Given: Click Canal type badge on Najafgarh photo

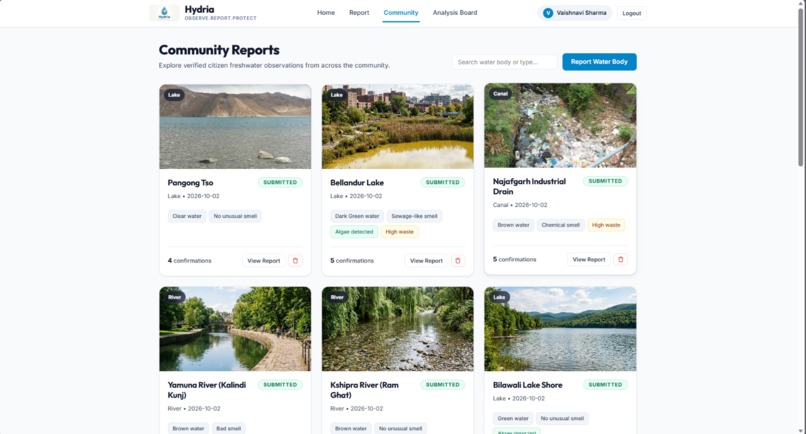Looking at the screenshot, I should 500,94.
